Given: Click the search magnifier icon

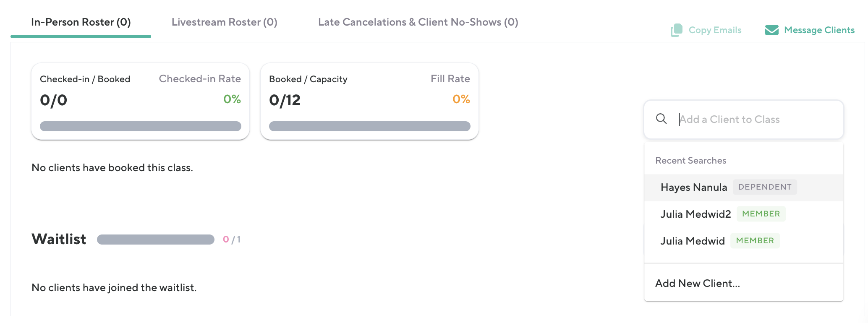Looking at the screenshot, I should pyautogui.click(x=661, y=119).
